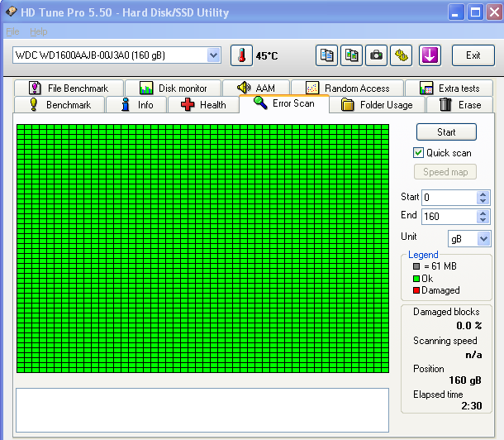The width and height of the screenshot is (504, 440).
Task: Click the thermometer temperature icon
Action: click(241, 55)
